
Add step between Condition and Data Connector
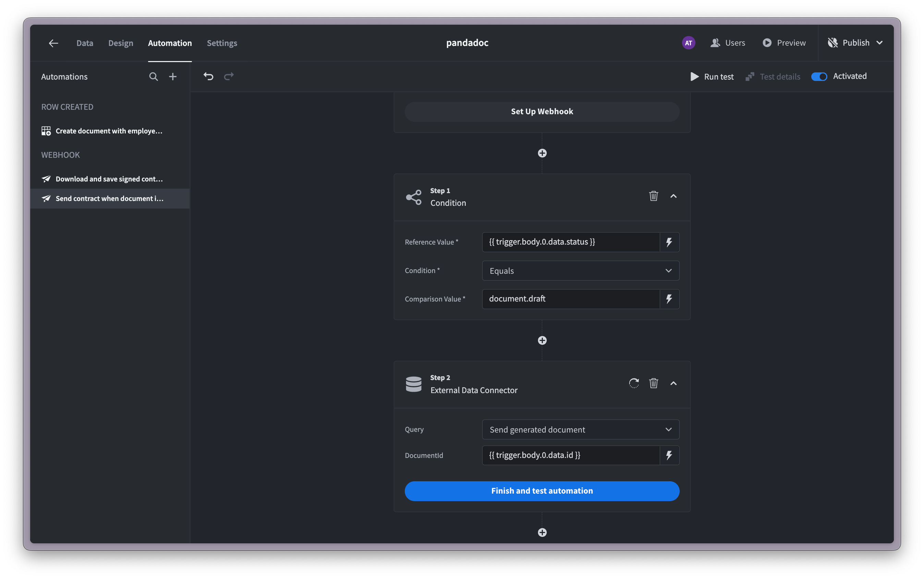542,340
